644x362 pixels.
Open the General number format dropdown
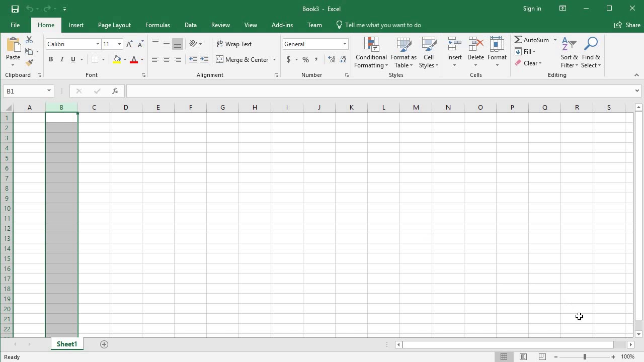(x=345, y=44)
